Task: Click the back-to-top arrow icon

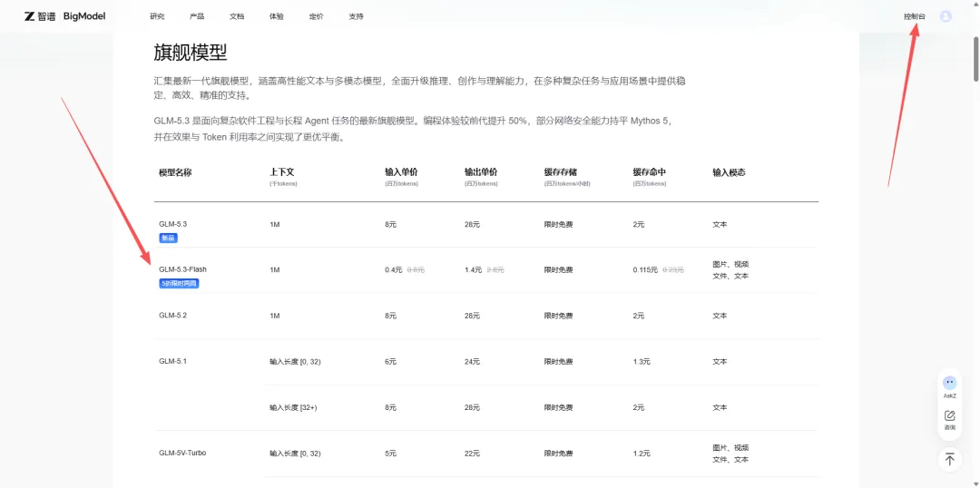Action: pyautogui.click(x=949, y=459)
